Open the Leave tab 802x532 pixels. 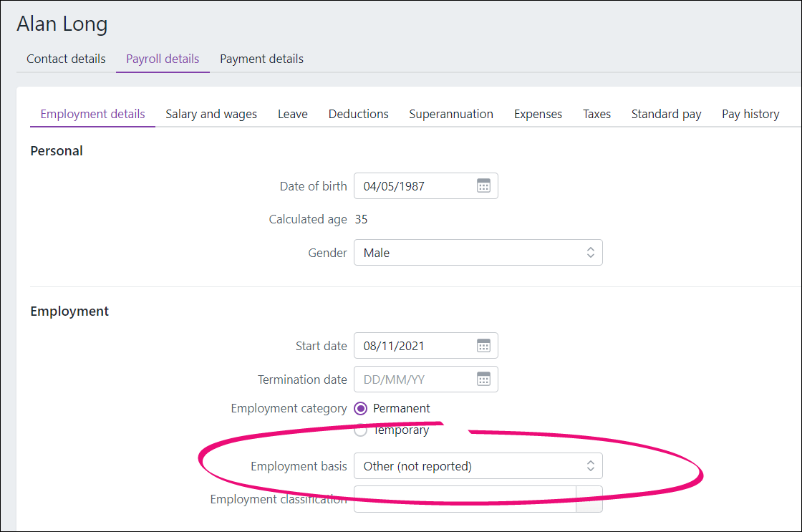point(293,114)
